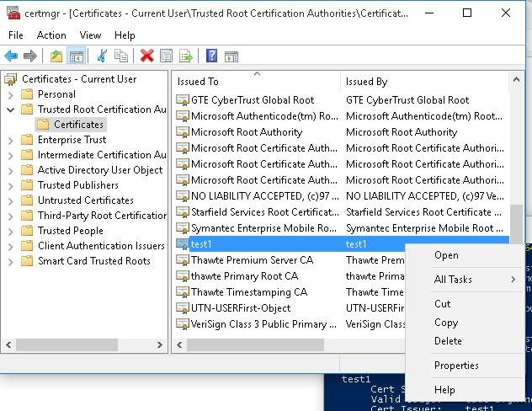Expand the Personal folder tree node
532x411 pixels.
pyautogui.click(x=10, y=94)
